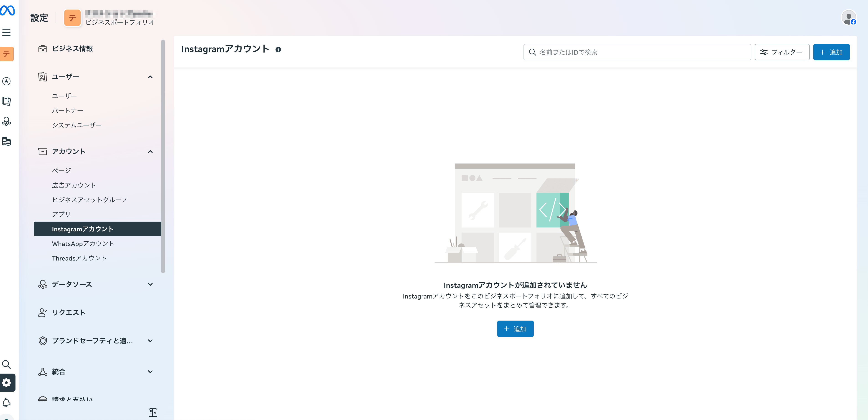Screen dimensions: 868x420
Task: Open the search magnifier in left rail
Action: tap(6, 364)
